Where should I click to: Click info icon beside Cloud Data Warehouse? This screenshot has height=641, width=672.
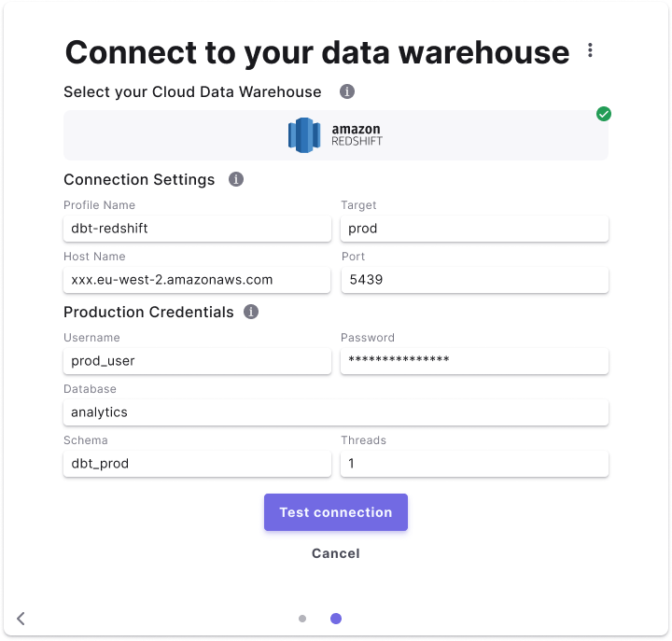coord(347,92)
